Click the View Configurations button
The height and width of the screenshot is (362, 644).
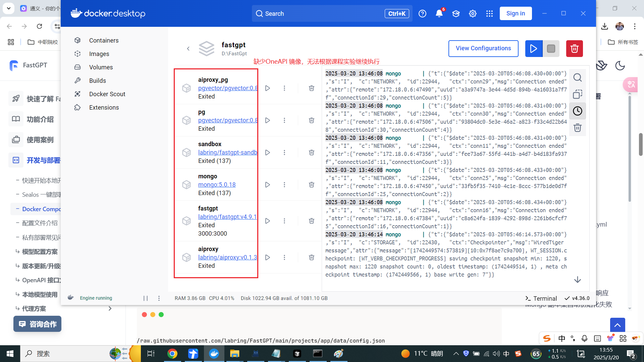coord(483,49)
